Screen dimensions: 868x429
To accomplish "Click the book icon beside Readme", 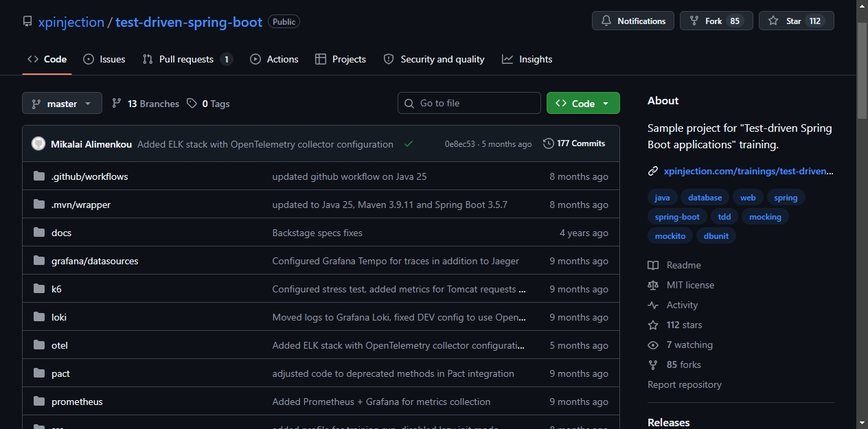I will [653, 265].
